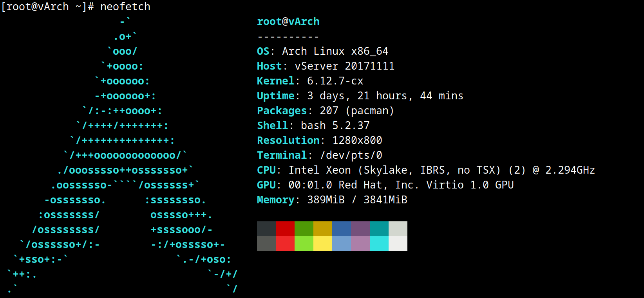Choose the bright cyan swatch in the lower row
This screenshot has width=644, height=298.
tap(379, 244)
